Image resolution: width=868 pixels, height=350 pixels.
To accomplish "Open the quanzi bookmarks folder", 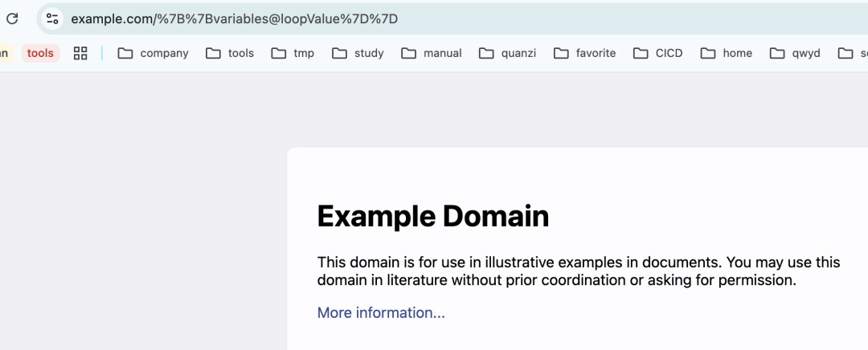I will pyautogui.click(x=507, y=53).
